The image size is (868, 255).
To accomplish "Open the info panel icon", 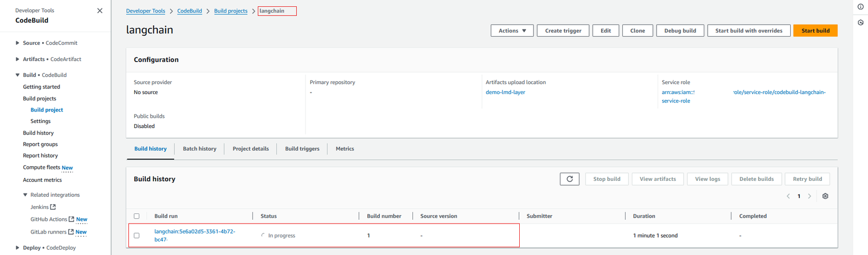I will (x=860, y=7).
